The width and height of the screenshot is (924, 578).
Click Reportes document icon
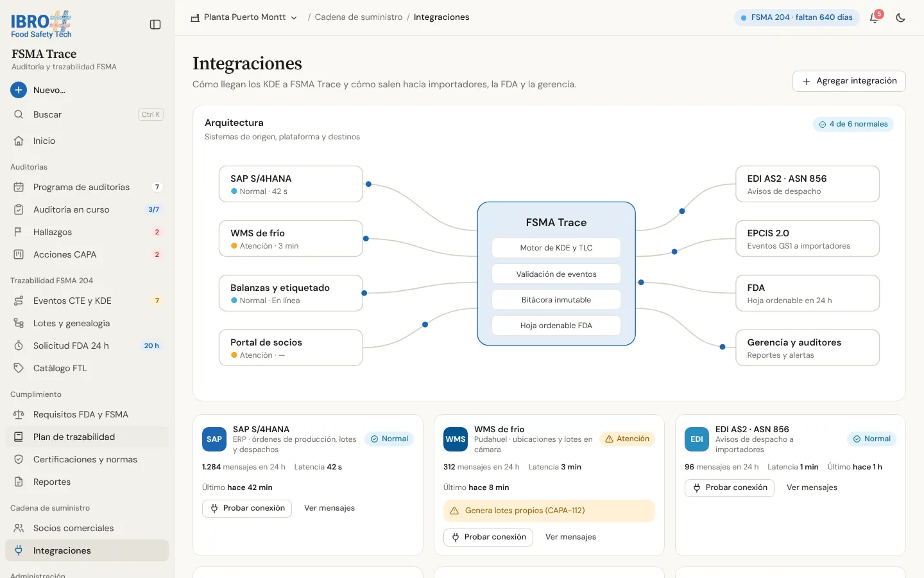(x=19, y=482)
